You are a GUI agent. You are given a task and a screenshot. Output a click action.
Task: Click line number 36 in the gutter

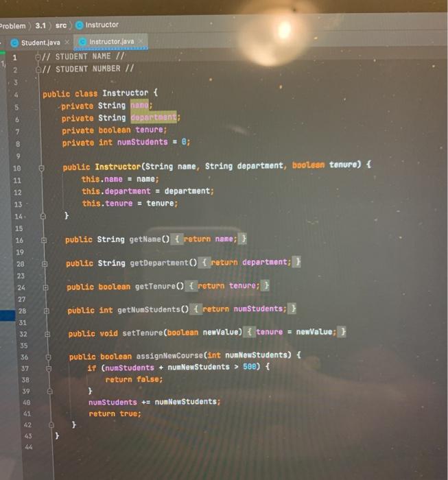pyautogui.click(x=24, y=357)
